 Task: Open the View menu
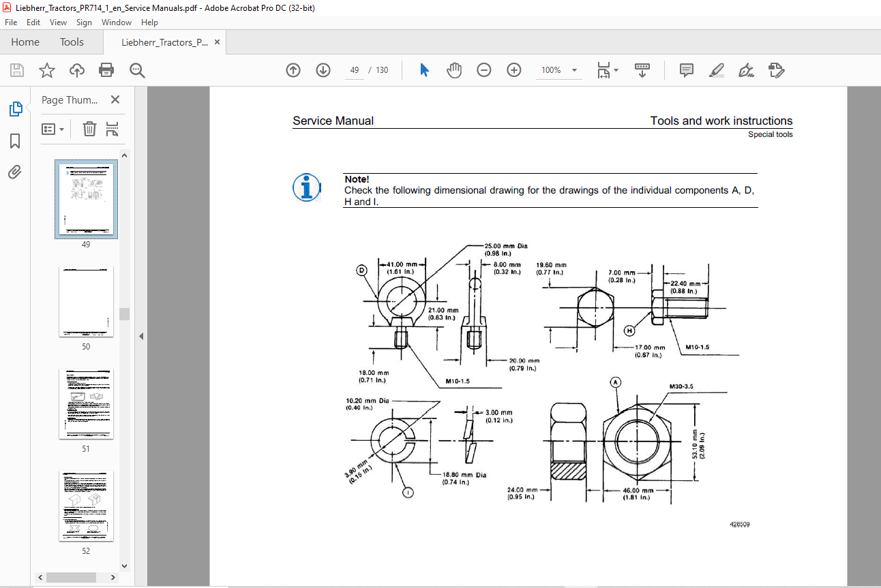(x=59, y=22)
